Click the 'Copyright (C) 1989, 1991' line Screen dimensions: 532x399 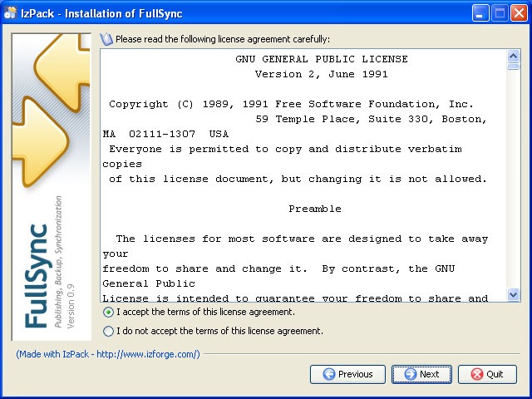pyautogui.click(x=291, y=104)
